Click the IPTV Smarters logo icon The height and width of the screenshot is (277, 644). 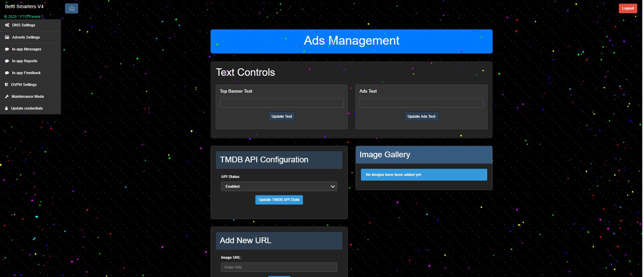(71, 8)
